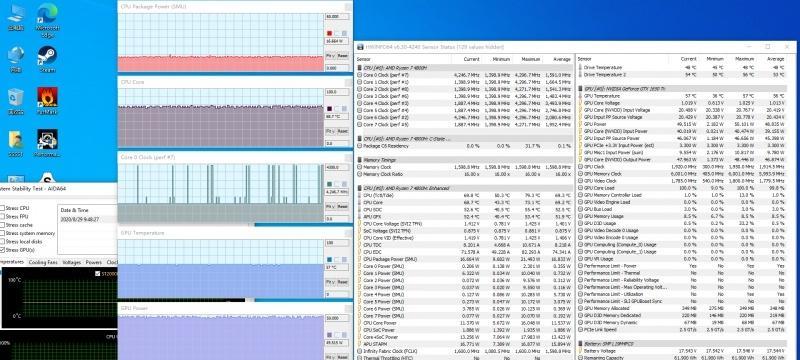Click Fit y on the CPU Core graph

(330, 131)
